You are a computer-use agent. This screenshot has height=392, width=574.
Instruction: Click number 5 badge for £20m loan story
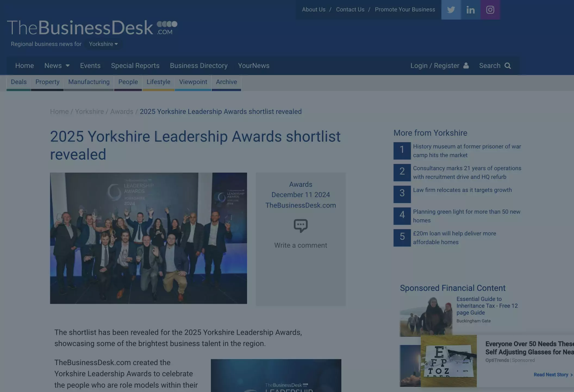pyautogui.click(x=402, y=238)
